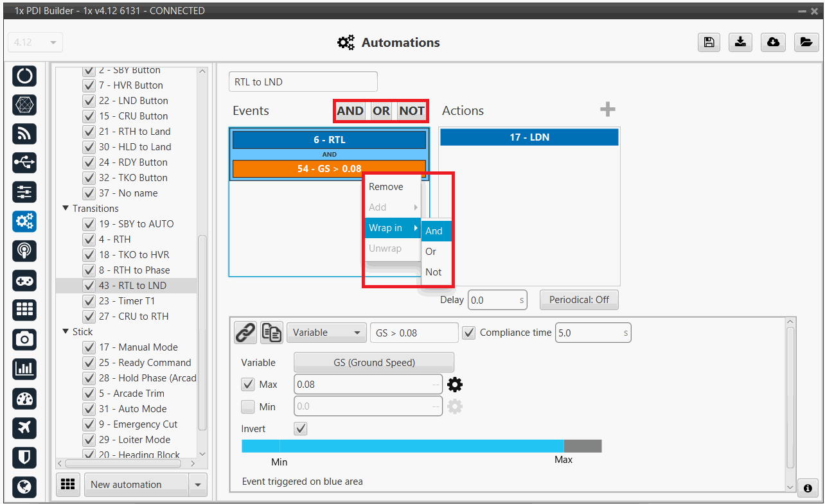Click the cloud download icon
This screenshot has height=504, width=825.
coord(774,42)
